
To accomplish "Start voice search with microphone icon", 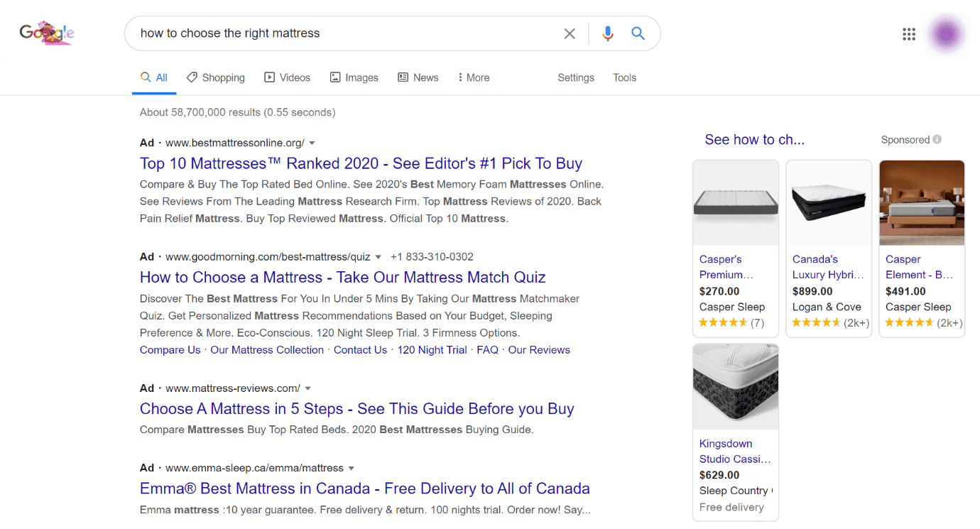I will click(607, 33).
